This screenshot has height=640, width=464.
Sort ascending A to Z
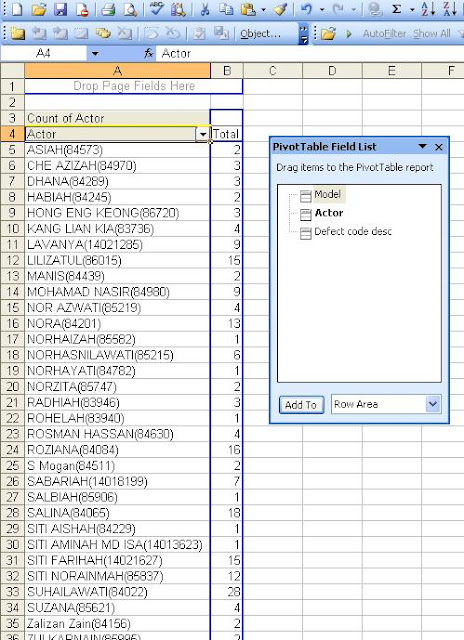[x=428, y=9]
